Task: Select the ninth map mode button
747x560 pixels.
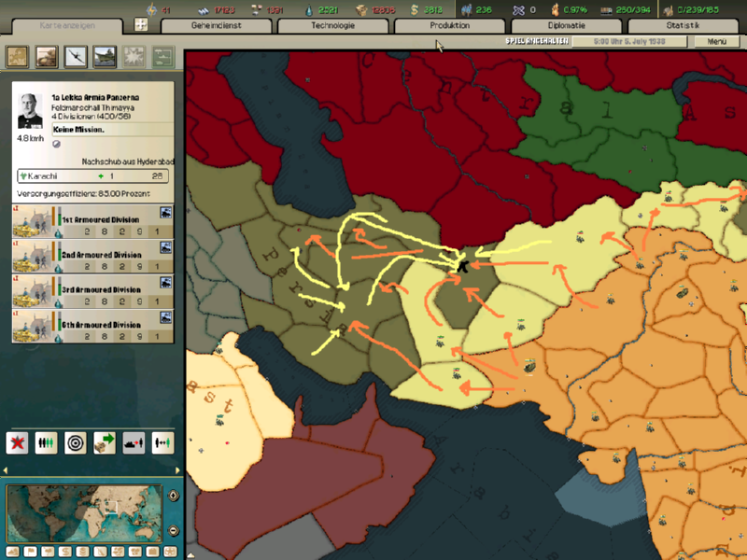Action: (152, 552)
